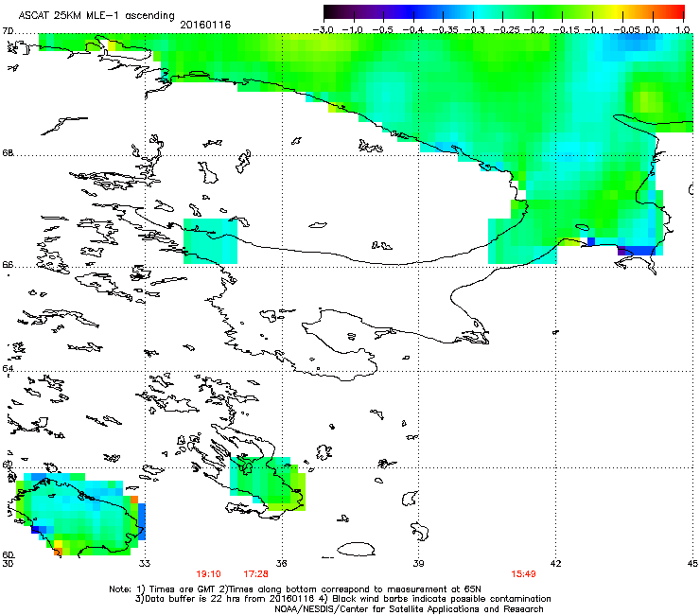Click the -0.25 color scale label
The image size is (700, 615).
506,30
